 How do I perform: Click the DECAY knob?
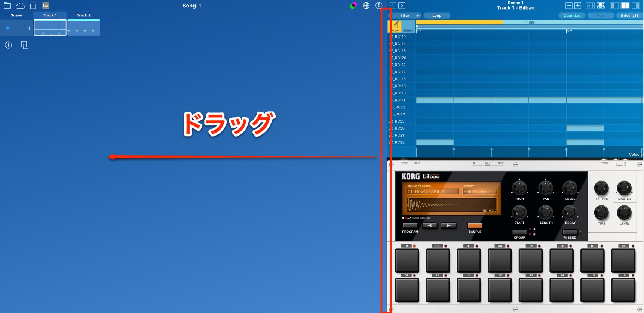(x=570, y=212)
